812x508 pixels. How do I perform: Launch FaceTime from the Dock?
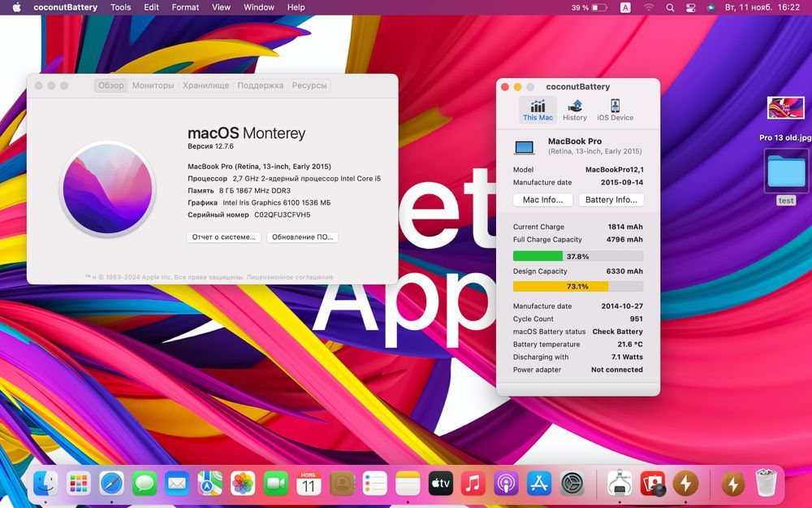pyautogui.click(x=276, y=484)
